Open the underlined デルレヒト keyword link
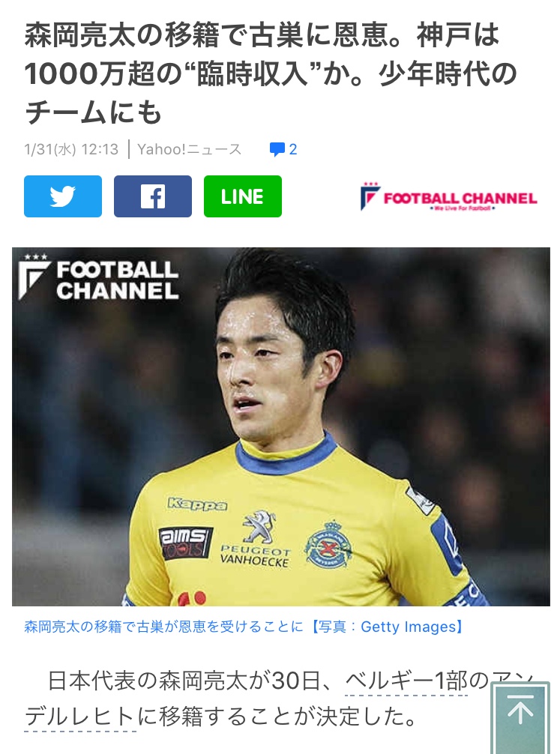This screenshot has width=560, height=754. tap(80, 717)
